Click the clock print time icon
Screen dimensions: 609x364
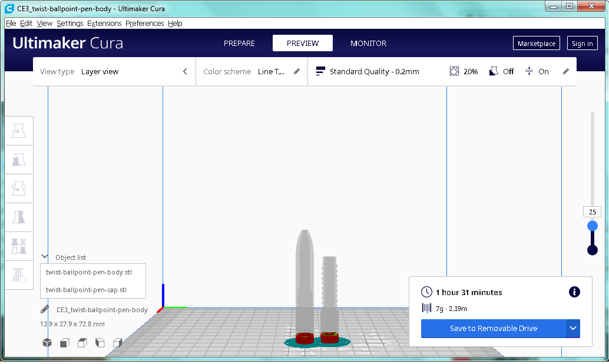tap(426, 292)
